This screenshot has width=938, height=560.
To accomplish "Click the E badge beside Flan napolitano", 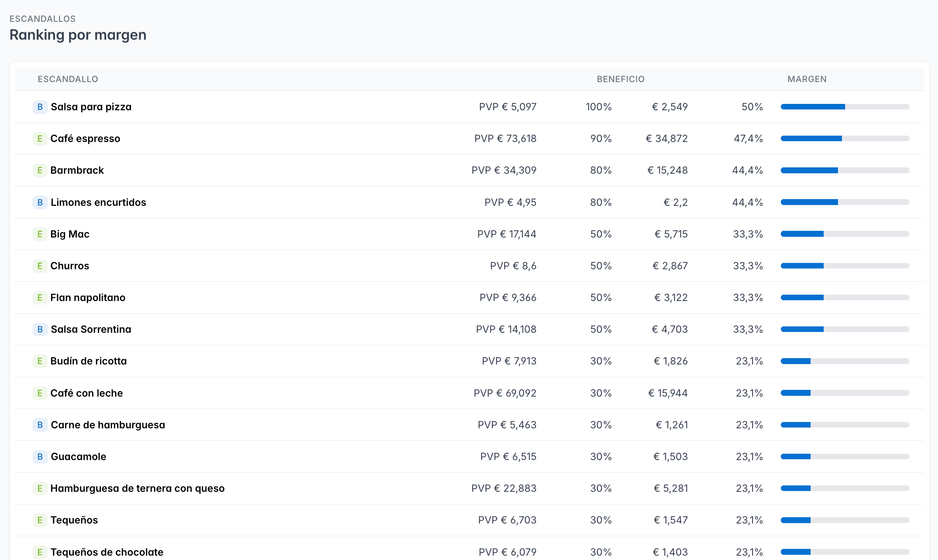I will click(40, 297).
